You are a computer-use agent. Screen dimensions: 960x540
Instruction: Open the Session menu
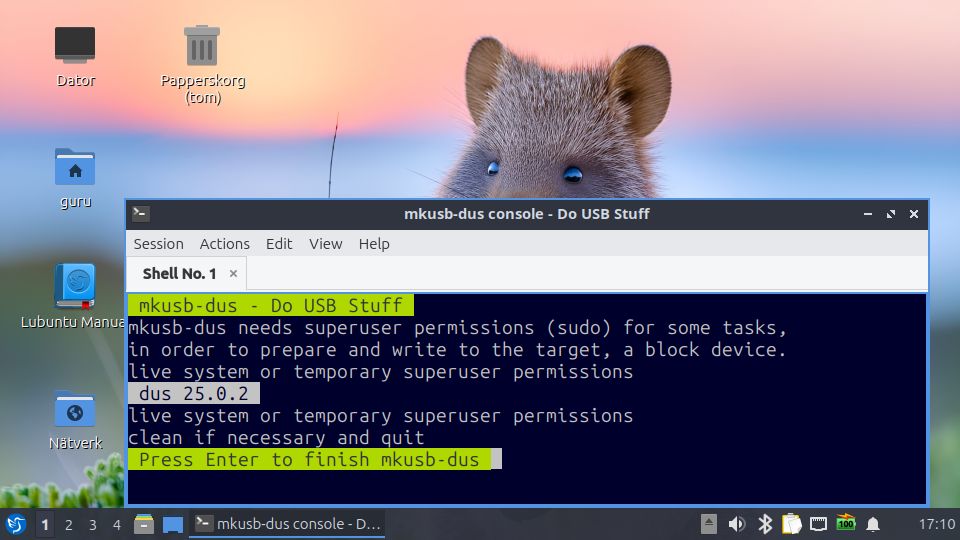[158, 244]
